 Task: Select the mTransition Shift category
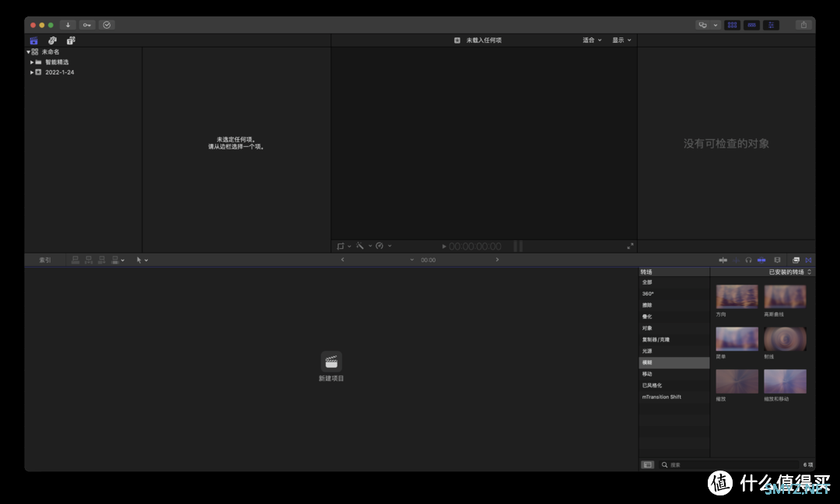point(674,397)
